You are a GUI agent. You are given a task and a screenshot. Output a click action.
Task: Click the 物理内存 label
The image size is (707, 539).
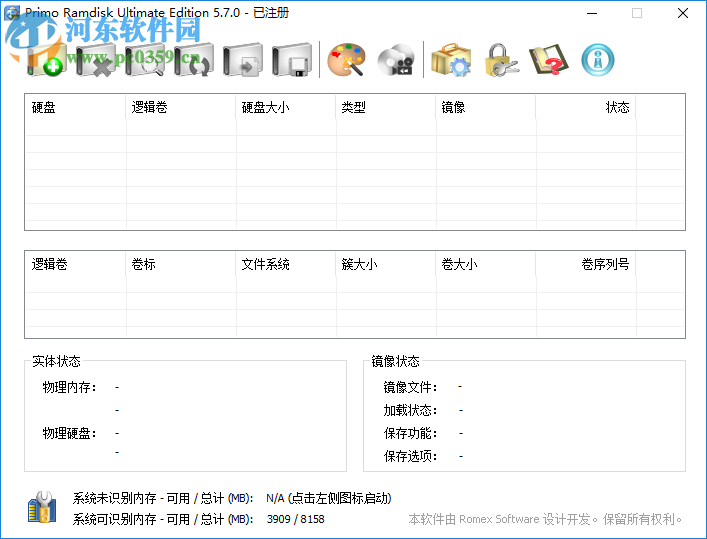click(69, 387)
